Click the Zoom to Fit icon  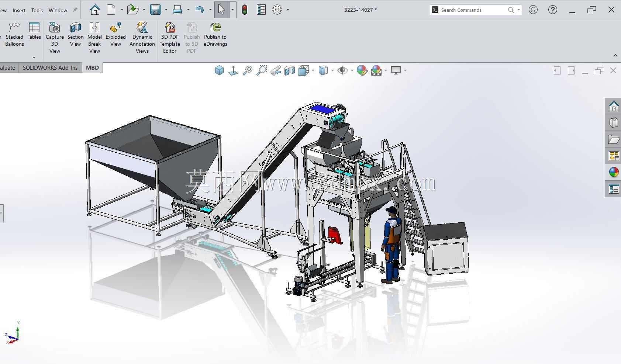coord(248,70)
